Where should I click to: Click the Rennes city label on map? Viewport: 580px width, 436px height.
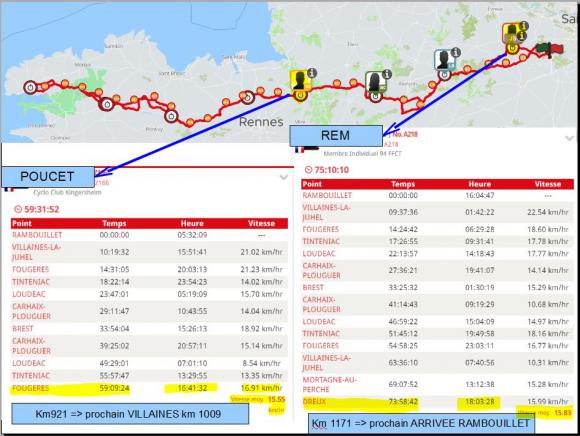pyautogui.click(x=261, y=122)
